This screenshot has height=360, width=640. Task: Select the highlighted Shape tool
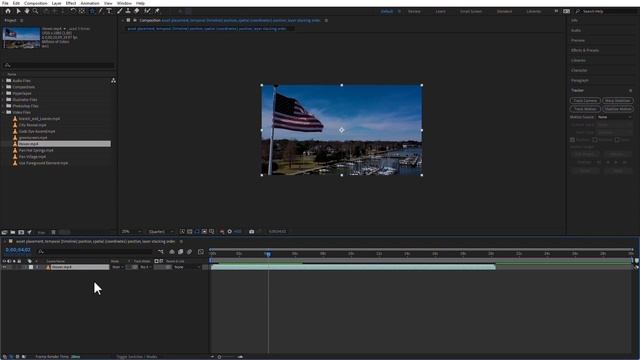tap(93, 11)
